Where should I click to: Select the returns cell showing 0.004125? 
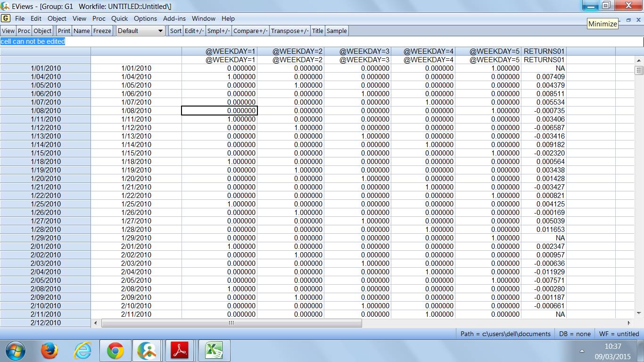coord(543,204)
